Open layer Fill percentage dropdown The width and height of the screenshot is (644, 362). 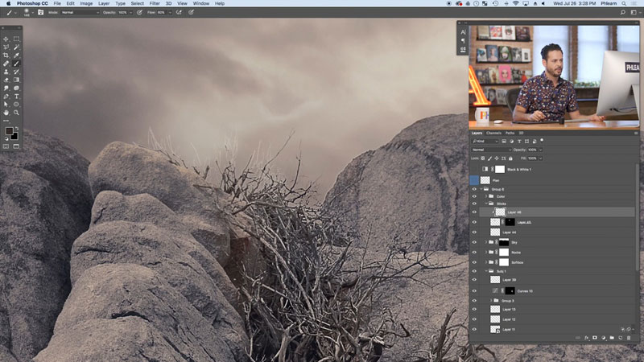pos(540,158)
